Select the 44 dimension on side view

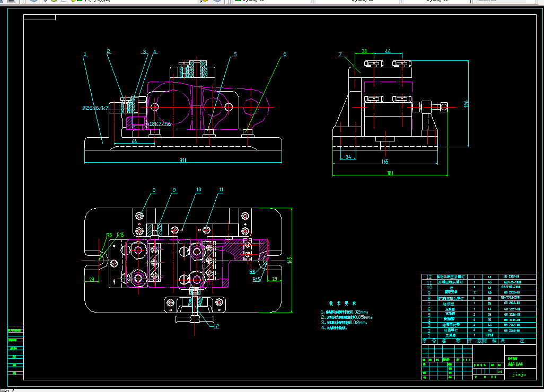point(388,51)
